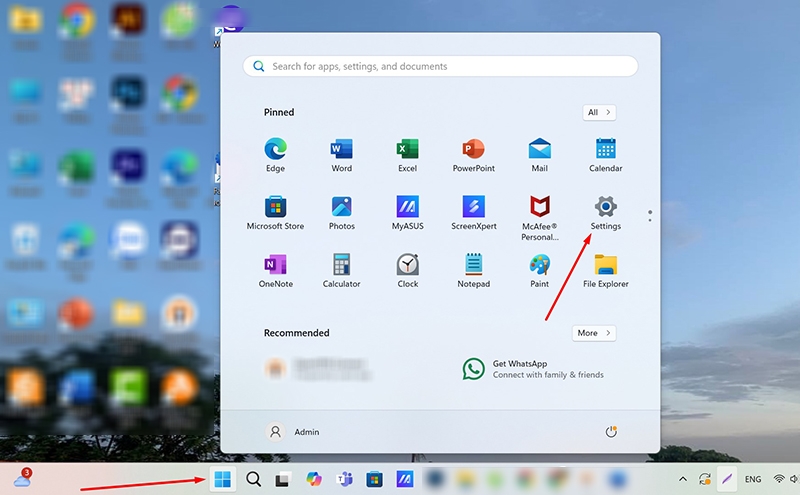Screen dimensions: 800x495
Task: Open MyASUS from the taskbar
Action: 405,479
